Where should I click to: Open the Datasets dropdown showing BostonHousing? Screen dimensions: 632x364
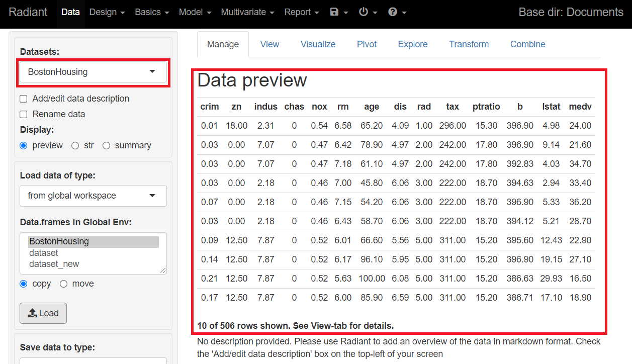tap(93, 72)
